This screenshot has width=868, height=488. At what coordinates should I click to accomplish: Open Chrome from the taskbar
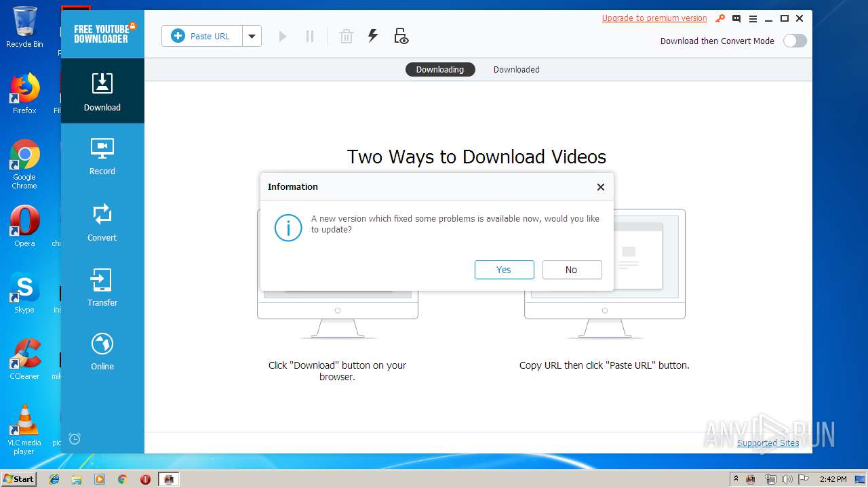122,479
